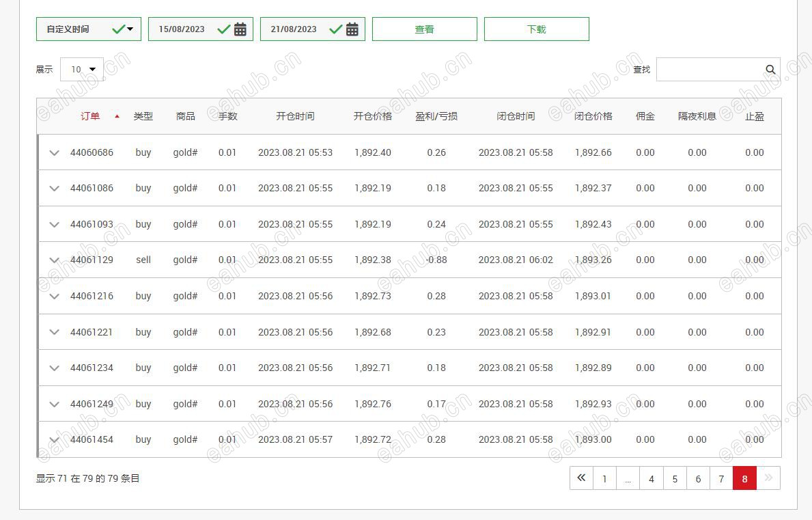Click the green checkmark beside 21/08/2023

tap(335, 29)
